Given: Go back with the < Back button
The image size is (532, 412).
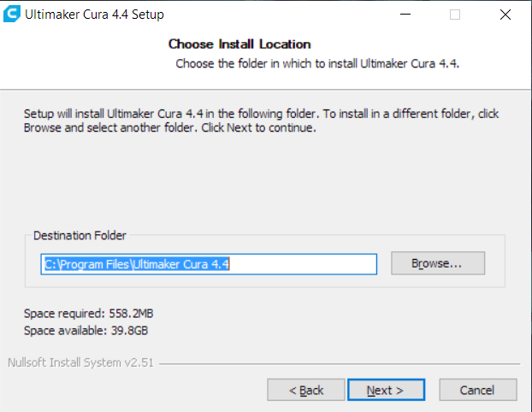Looking at the screenshot, I should (x=306, y=390).
